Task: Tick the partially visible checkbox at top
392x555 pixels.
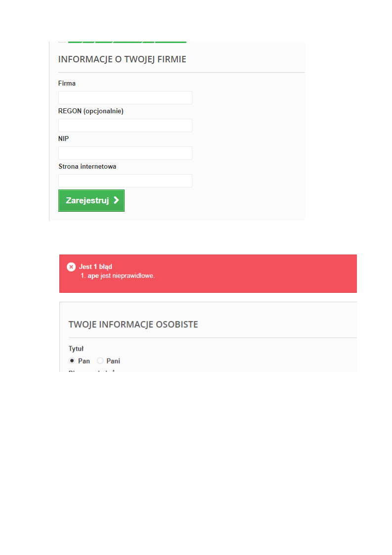Action: pos(62,42)
